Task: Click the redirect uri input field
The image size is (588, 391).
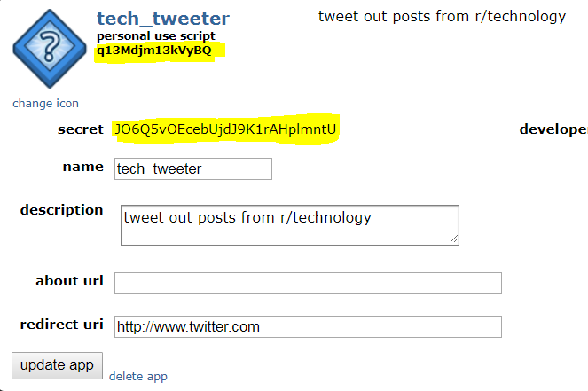Action: (x=308, y=326)
